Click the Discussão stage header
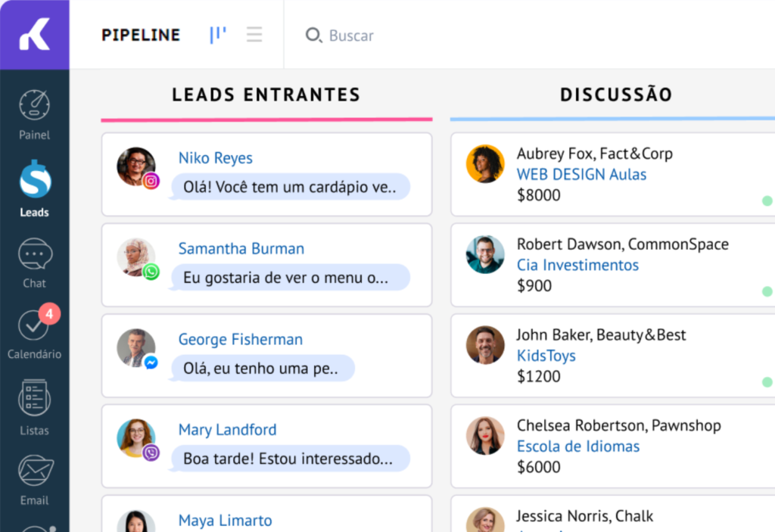This screenshot has height=532, width=775. 616,95
